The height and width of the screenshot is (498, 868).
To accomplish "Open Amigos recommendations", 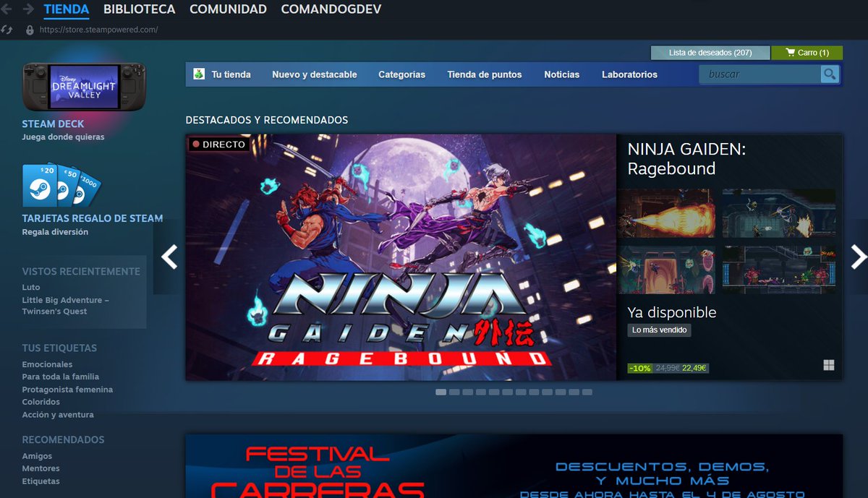I will click(x=37, y=456).
